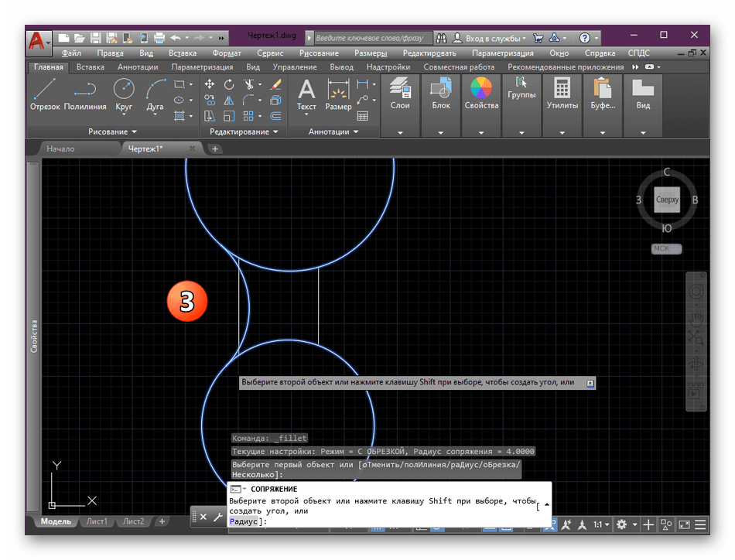Viewport: 735px width, 560px height.
Task: Switch to the Вставка ribbon tab
Action: point(91,67)
